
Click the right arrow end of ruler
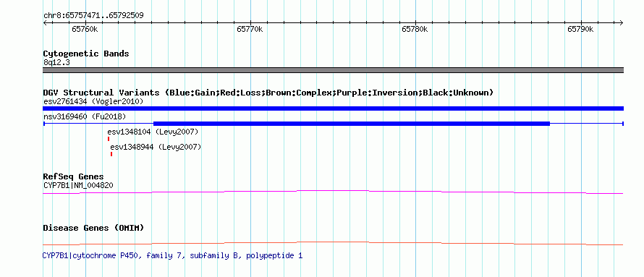click(622, 23)
